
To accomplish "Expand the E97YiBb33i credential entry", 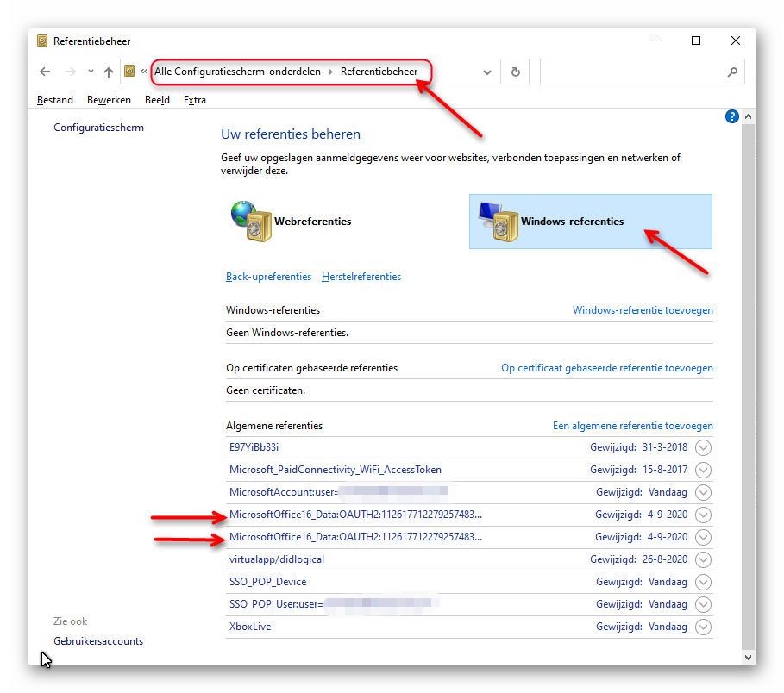I will coord(703,448).
